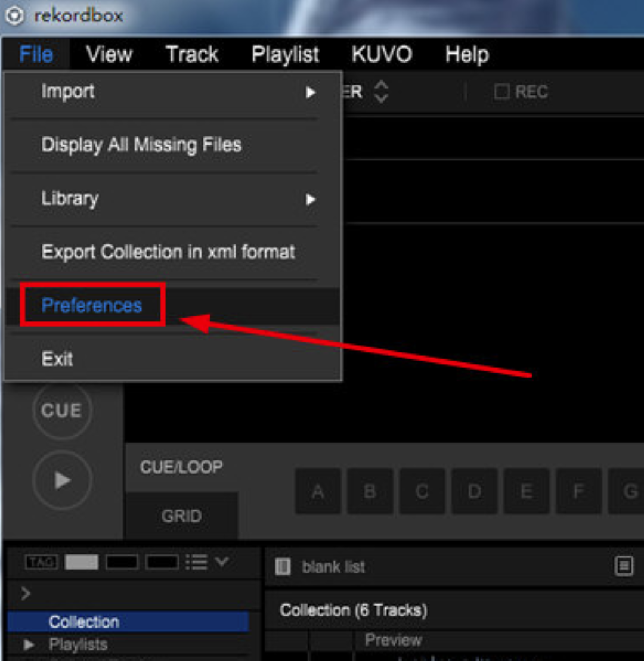This screenshot has width=644, height=661.
Task: Trigger hot cue pad D
Action: 475,492
